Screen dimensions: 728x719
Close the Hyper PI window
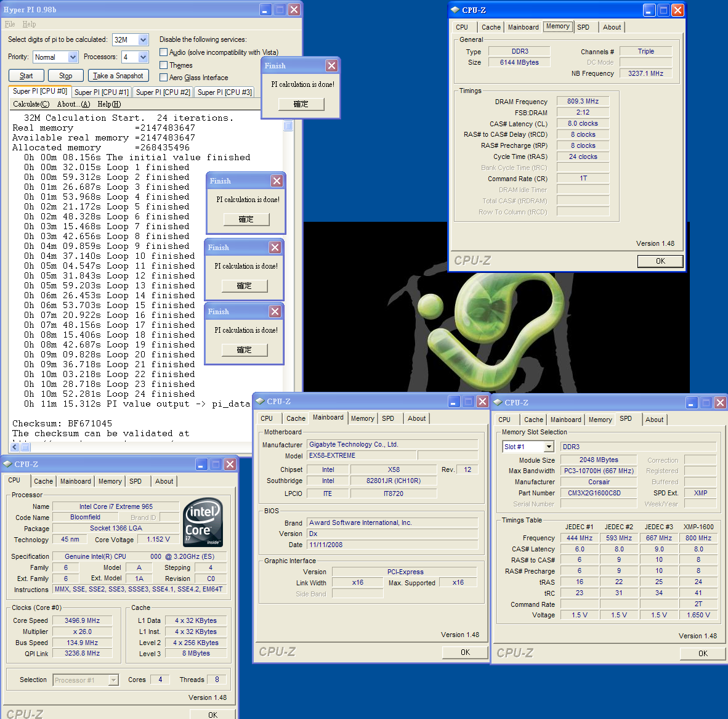pyautogui.click(x=294, y=10)
